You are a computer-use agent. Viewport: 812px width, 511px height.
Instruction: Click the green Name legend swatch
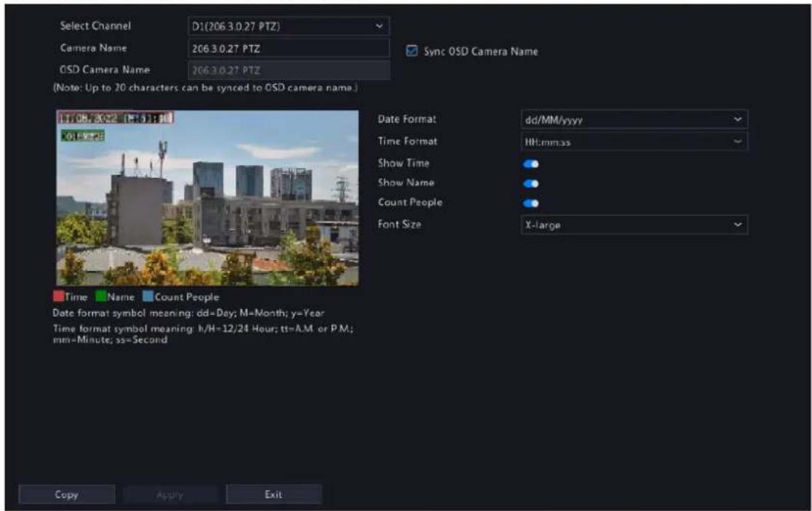click(101, 296)
